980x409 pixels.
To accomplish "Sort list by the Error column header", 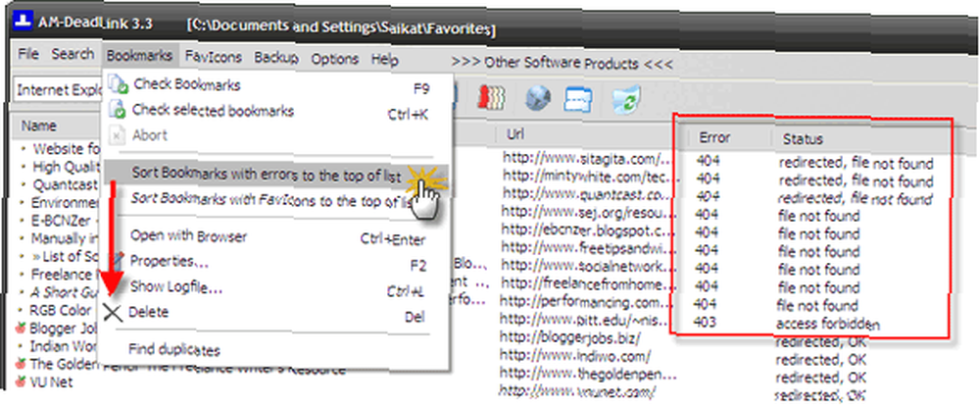I will [x=714, y=137].
